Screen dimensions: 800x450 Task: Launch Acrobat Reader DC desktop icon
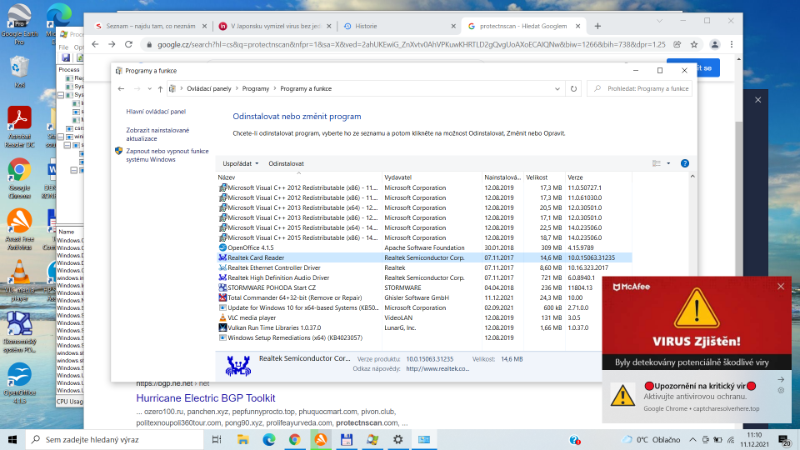(x=19, y=128)
